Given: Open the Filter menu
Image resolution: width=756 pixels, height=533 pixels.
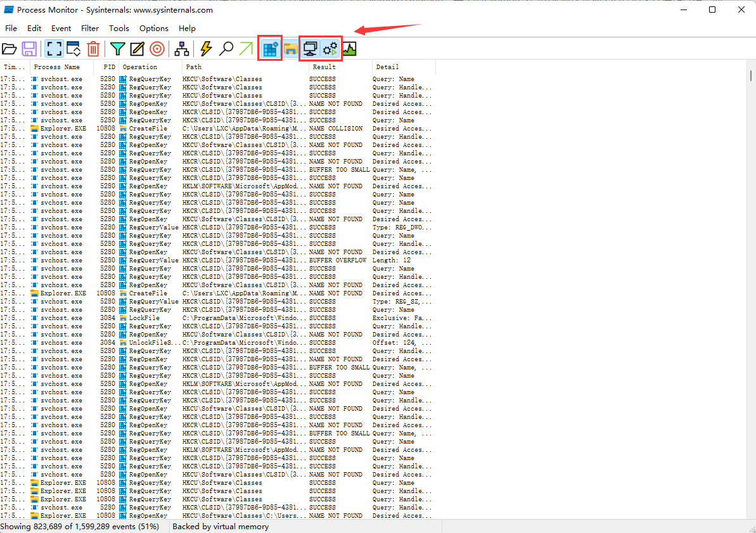Looking at the screenshot, I should pyautogui.click(x=90, y=29).
